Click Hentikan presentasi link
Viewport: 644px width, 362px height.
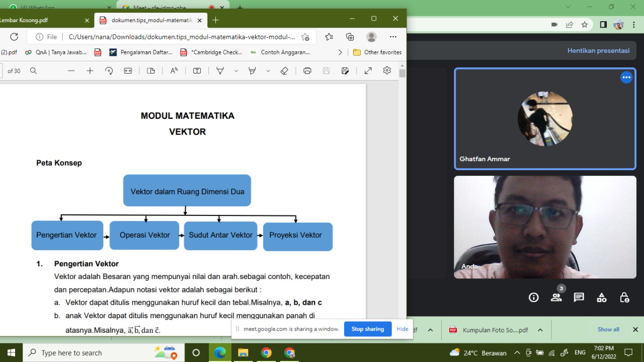tap(598, 50)
